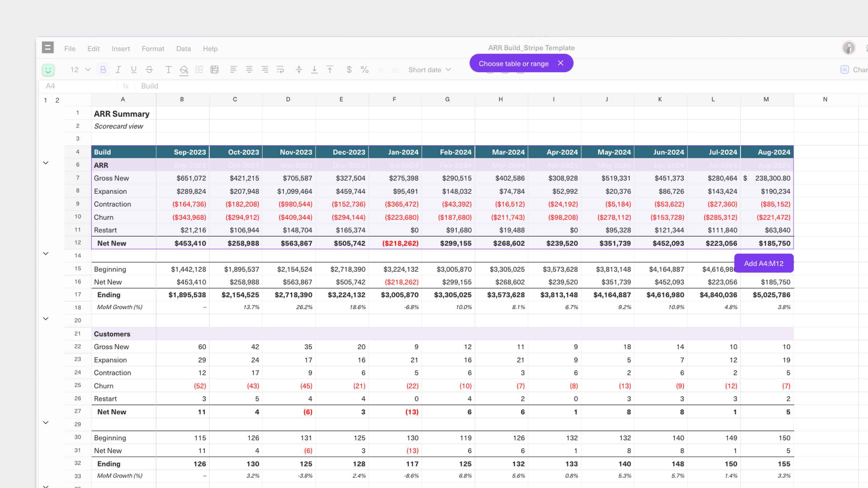Toggle bold formatting
868x488 pixels.
103,69
